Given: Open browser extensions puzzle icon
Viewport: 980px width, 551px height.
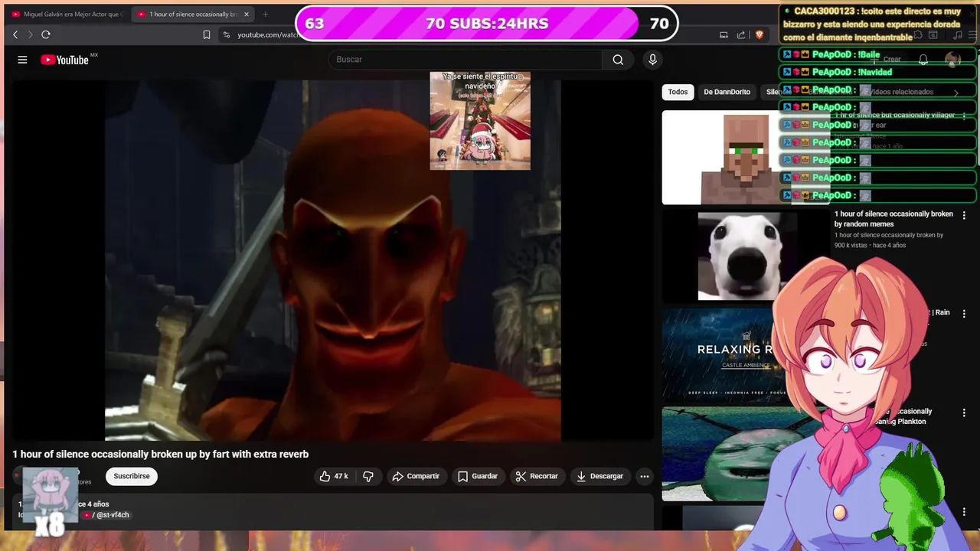Looking at the screenshot, I should point(918,34).
